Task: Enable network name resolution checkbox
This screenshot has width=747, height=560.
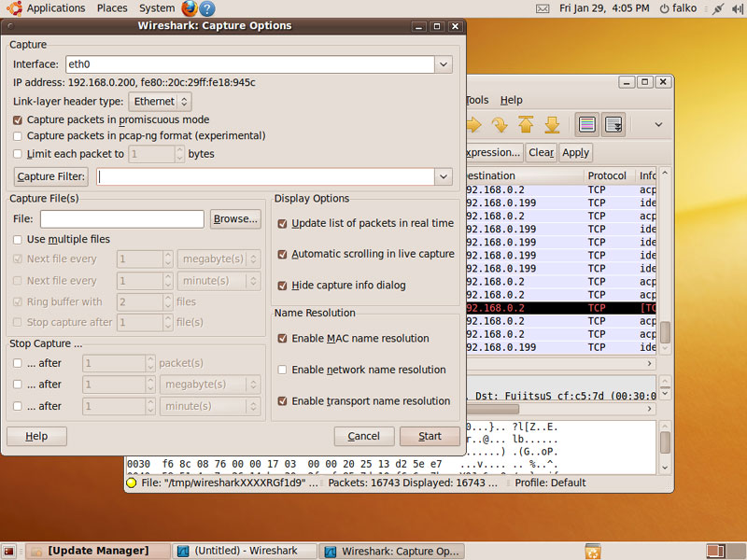Action: pos(283,371)
